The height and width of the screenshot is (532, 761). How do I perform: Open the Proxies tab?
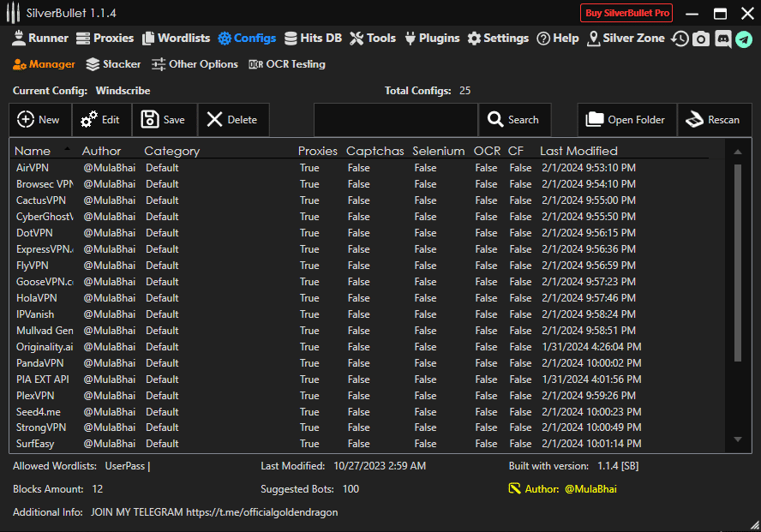(x=105, y=39)
